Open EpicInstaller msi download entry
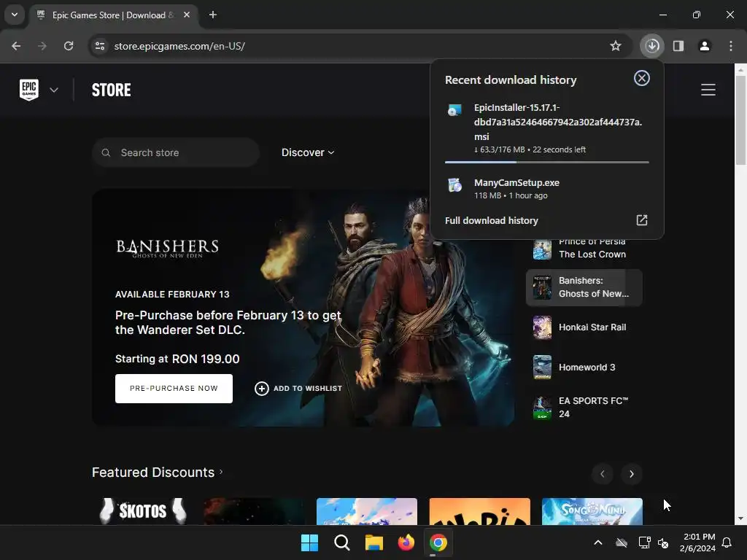This screenshot has height=560, width=747. [547, 128]
